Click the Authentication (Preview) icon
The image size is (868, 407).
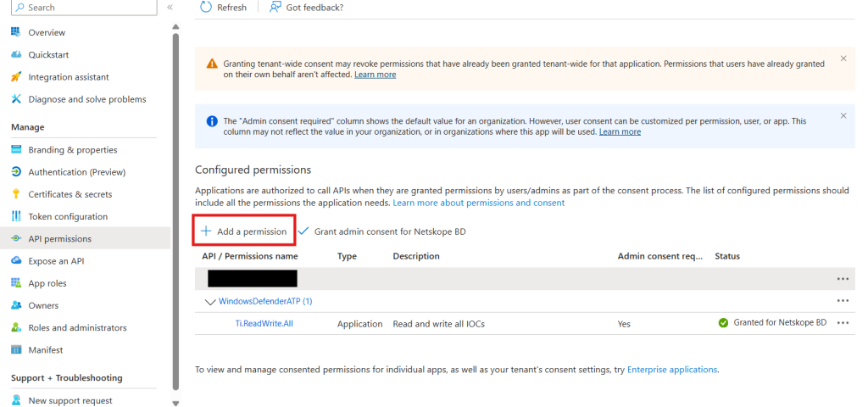[16, 171]
